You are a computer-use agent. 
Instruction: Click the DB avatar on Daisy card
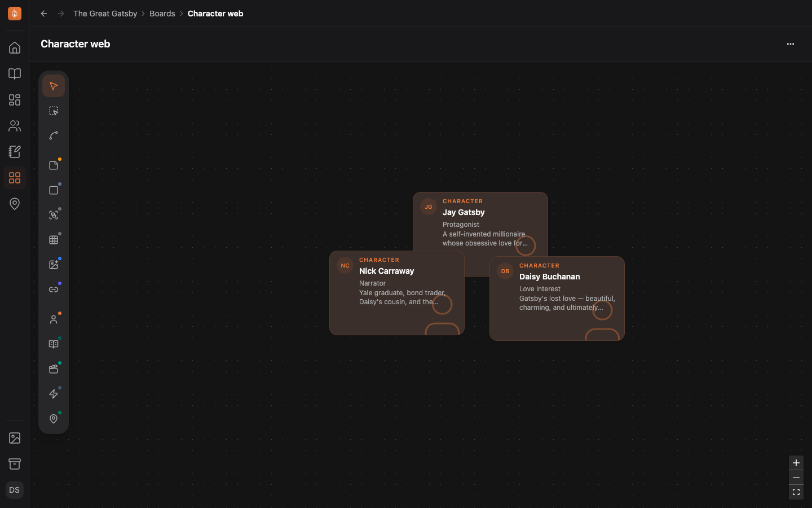[x=505, y=271]
